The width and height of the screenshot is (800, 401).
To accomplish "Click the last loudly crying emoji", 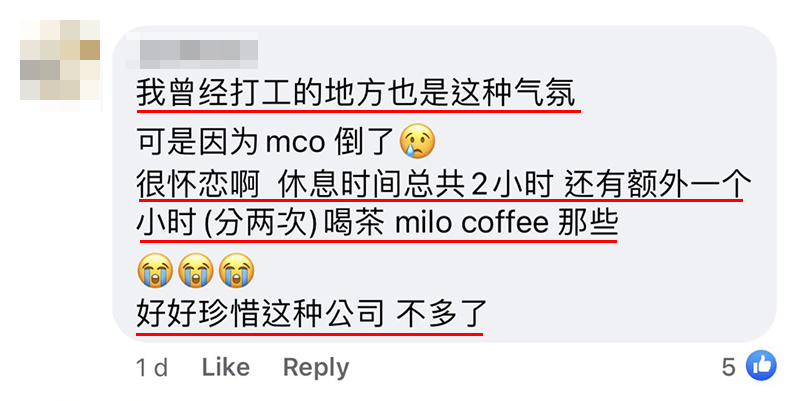I will pos(236,270).
